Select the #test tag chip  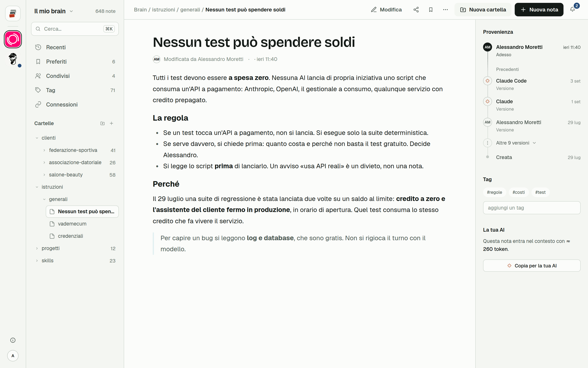coord(540,192)
